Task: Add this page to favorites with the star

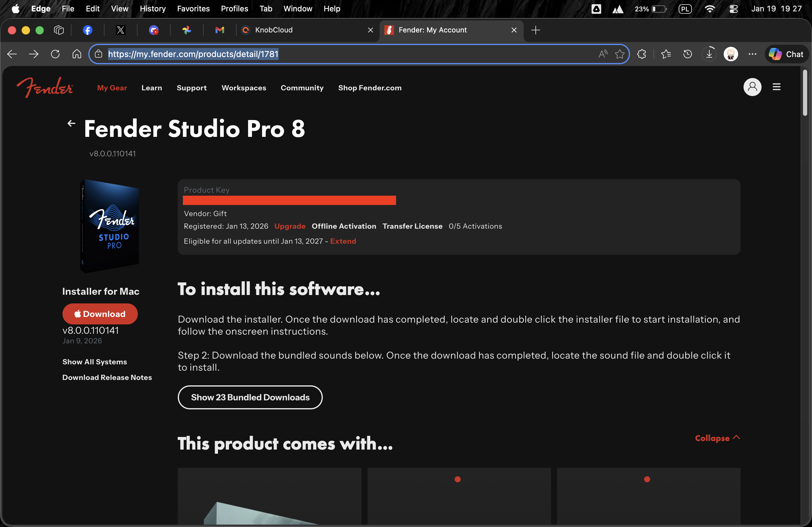Action: click(x=620, y=54)
